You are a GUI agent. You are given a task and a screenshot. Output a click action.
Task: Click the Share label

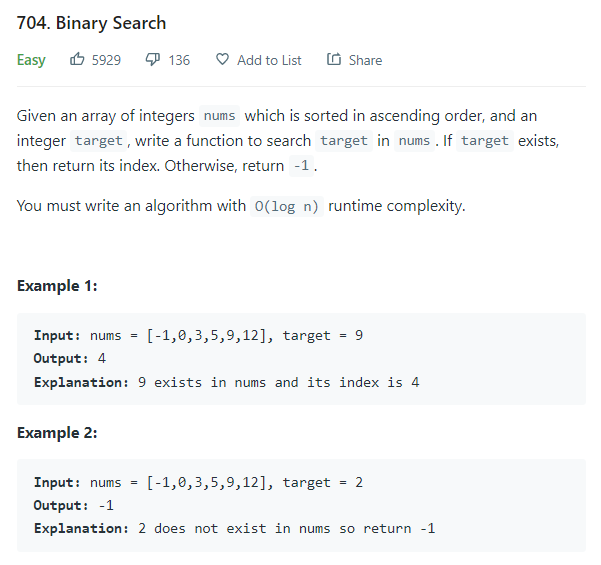[365, 60]
